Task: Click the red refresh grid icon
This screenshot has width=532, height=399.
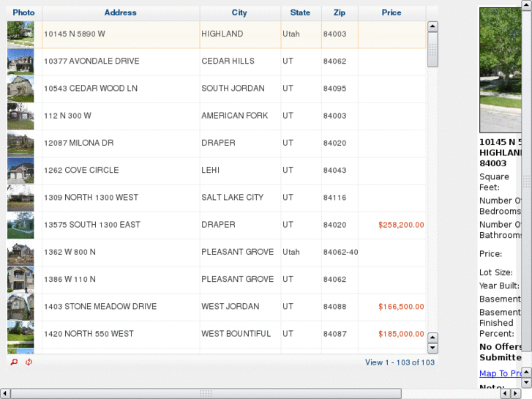Action: (29, 362)
